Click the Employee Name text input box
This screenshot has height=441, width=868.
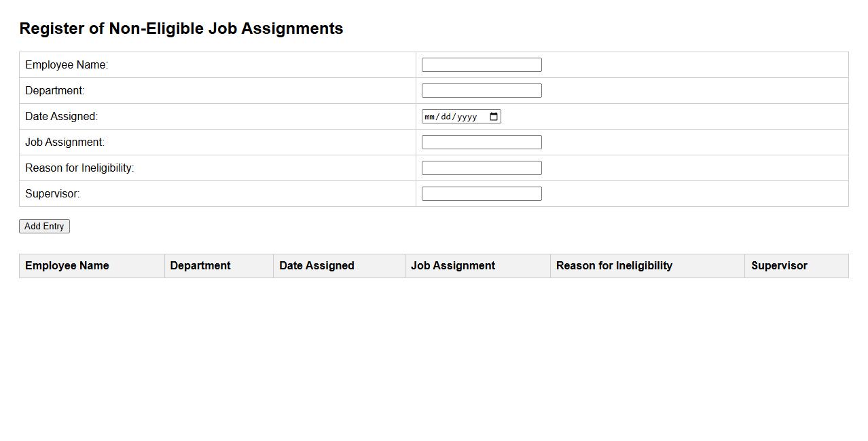(482, 65)
